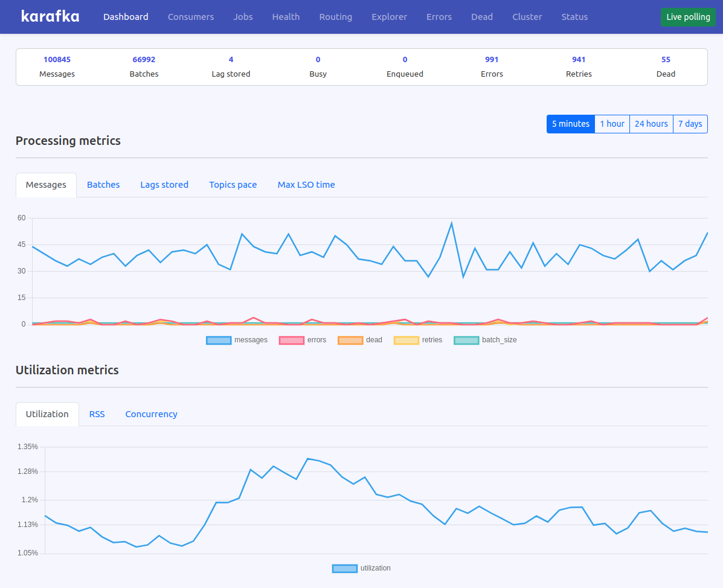Navigate to Health
Viewport: 723px width, 588px height.
pos(286,16)
